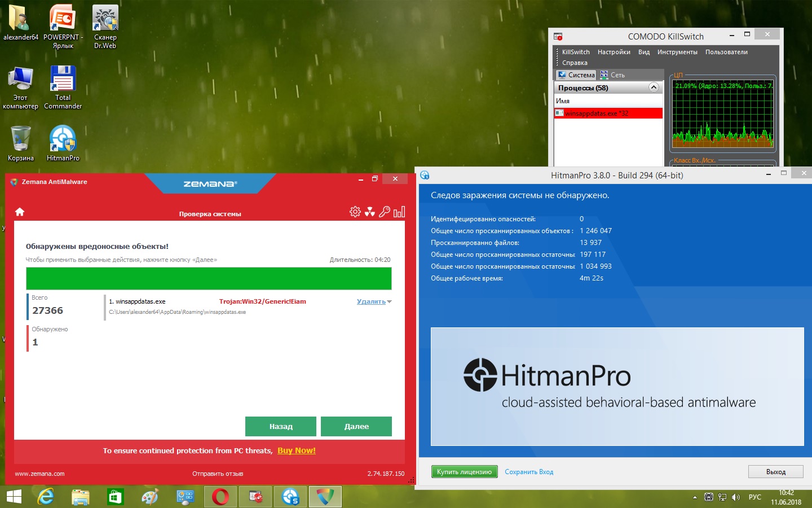812x508 pixels.
Task: Click Выход button in HitmanPro
Action: tap(776, 472)
